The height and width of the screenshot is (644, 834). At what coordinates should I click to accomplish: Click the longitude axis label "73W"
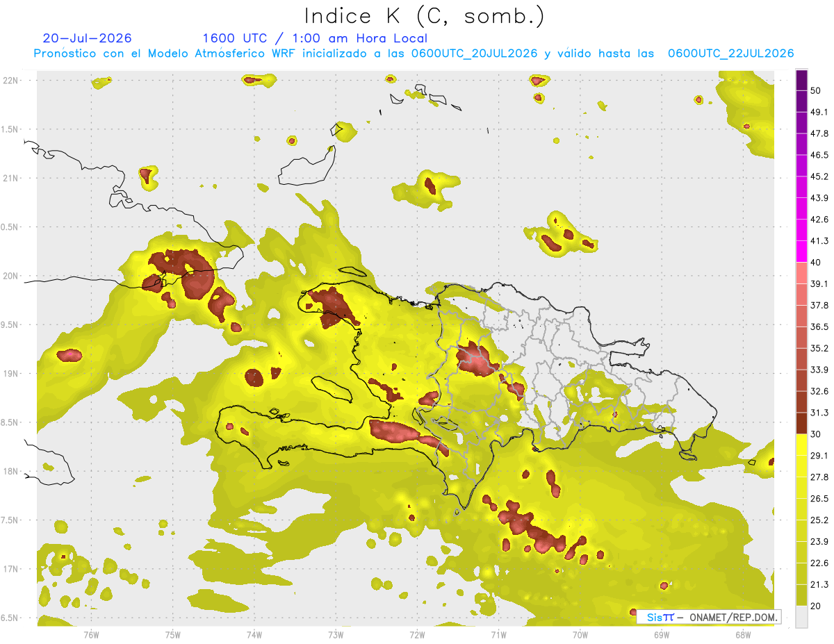(x=336, y=634)
